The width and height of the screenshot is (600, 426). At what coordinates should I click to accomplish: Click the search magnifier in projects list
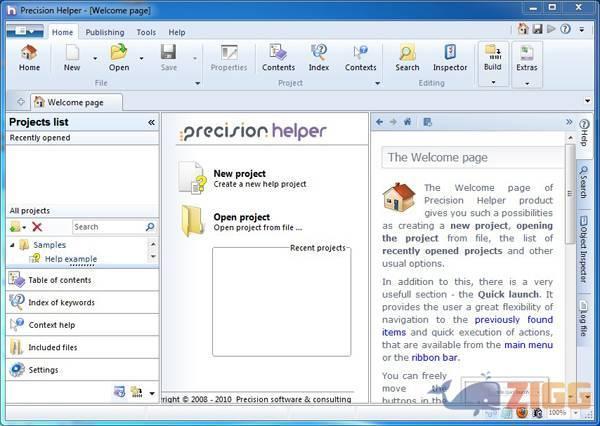150,227
